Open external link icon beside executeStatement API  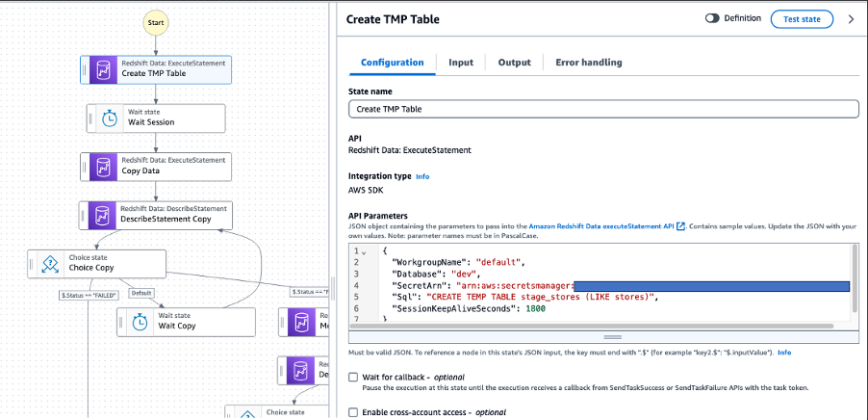pos(681,225)
